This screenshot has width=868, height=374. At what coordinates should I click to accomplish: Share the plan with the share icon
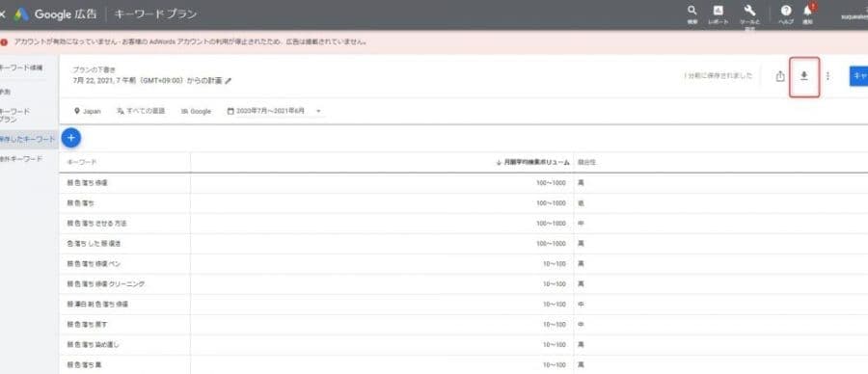(x=780, y=76)
